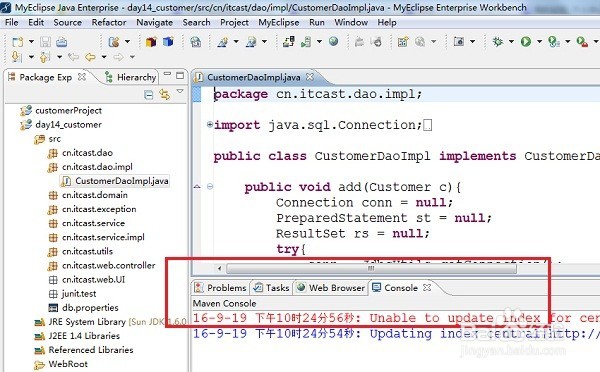Select the junit.test package
Viewport: 600px width, 372px height.
(x=73, y=294)
